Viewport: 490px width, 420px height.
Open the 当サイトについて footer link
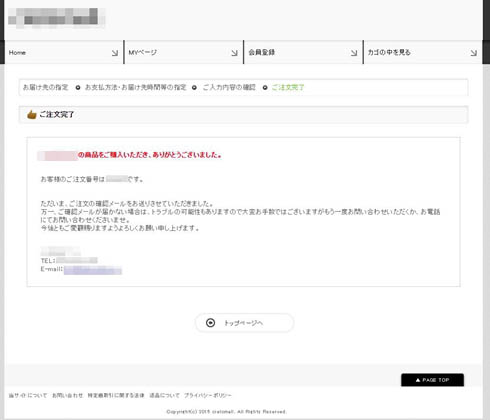coord(28,395)
